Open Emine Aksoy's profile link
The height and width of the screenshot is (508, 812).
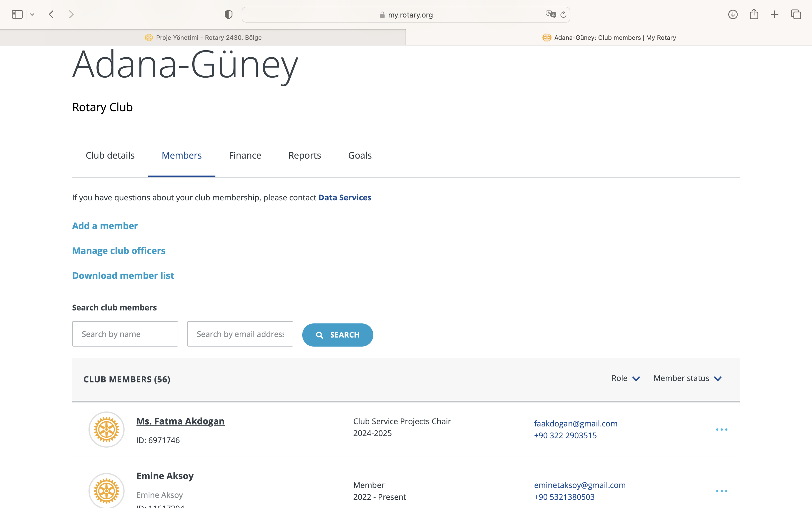(x=165, y=476)
